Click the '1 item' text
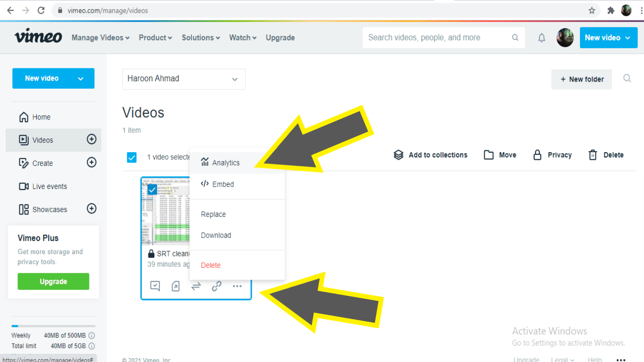 132,130
